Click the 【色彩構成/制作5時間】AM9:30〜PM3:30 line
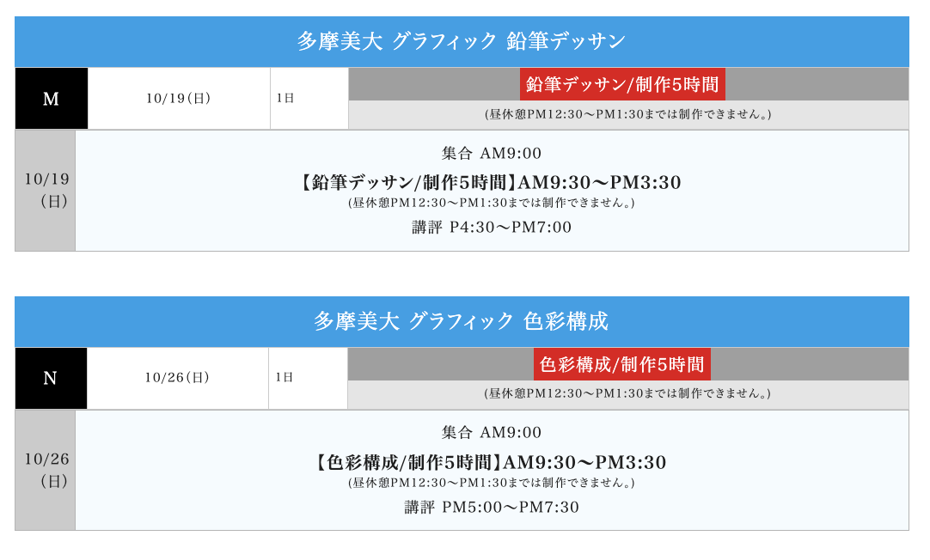930x560 pixels. 492,462
